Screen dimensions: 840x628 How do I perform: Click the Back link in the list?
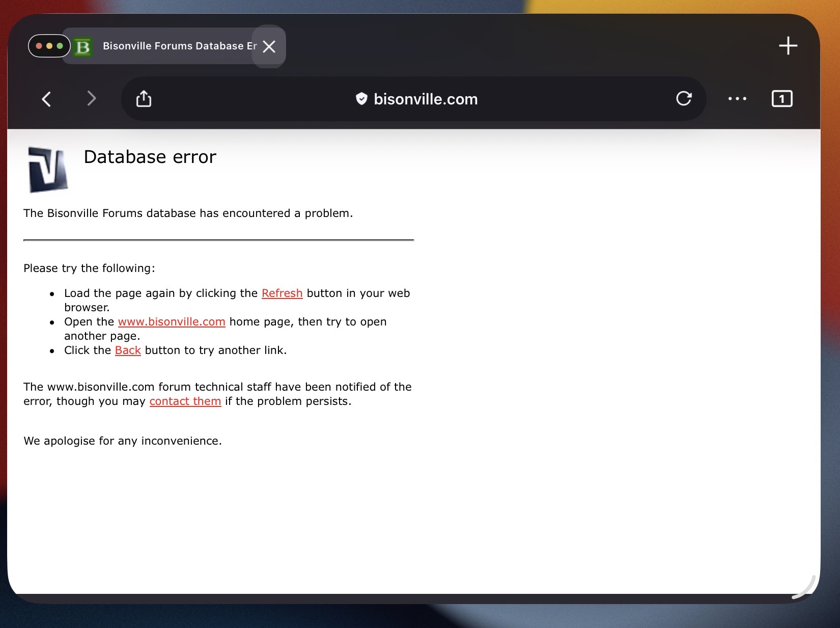[x=128, y=350]
